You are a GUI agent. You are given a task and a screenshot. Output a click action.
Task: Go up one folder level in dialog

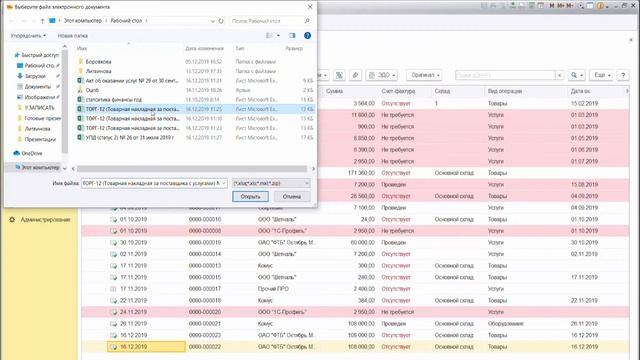[42, 21]
